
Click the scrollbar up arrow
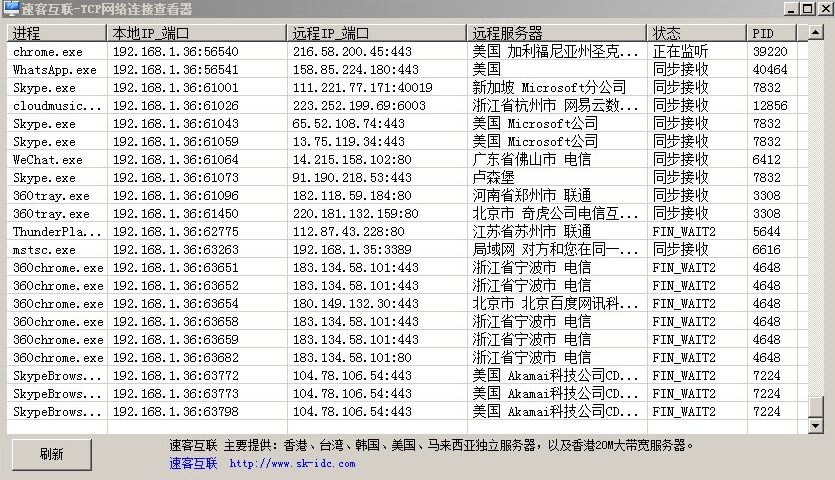[x=817, y=33]
